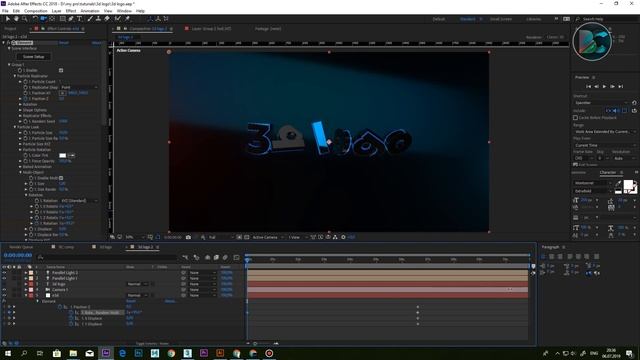Viewport: 640px width, 360px height.
Task: Expand the Replicator Effects section
Action: pos(20,116)
